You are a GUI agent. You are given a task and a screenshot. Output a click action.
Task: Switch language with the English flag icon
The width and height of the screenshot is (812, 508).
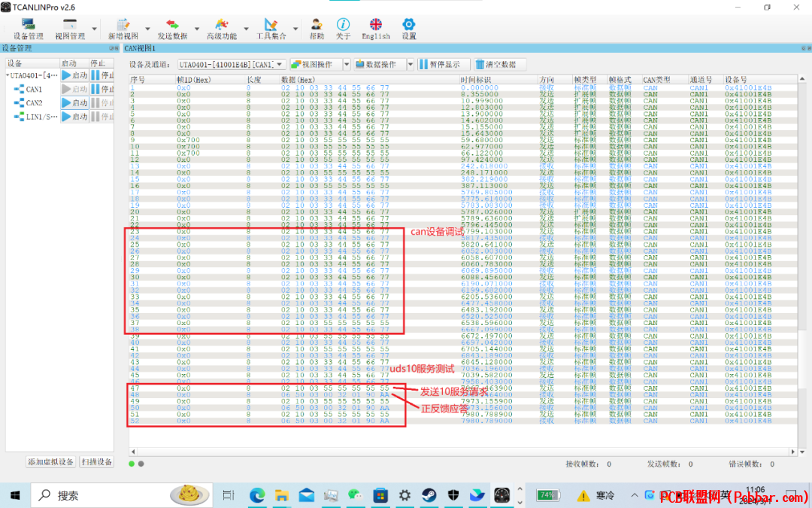click(x=376, y=29)
